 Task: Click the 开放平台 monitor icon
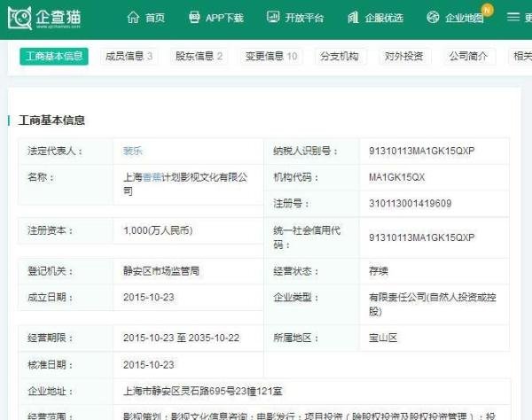tap(273, 17)
